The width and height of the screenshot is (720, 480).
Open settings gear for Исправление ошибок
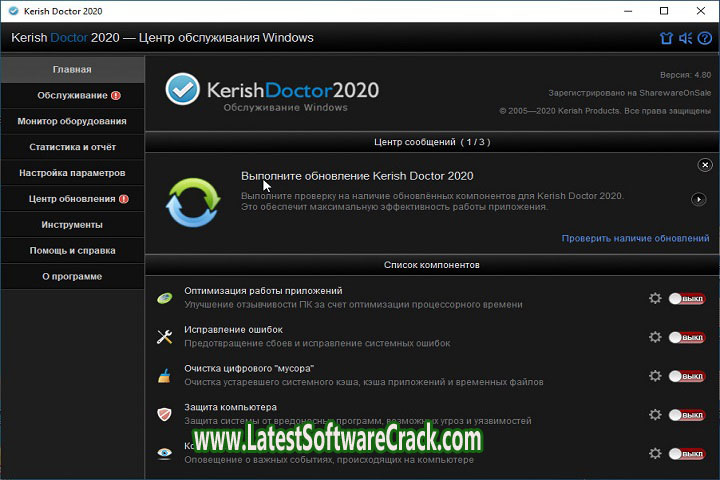655,337
